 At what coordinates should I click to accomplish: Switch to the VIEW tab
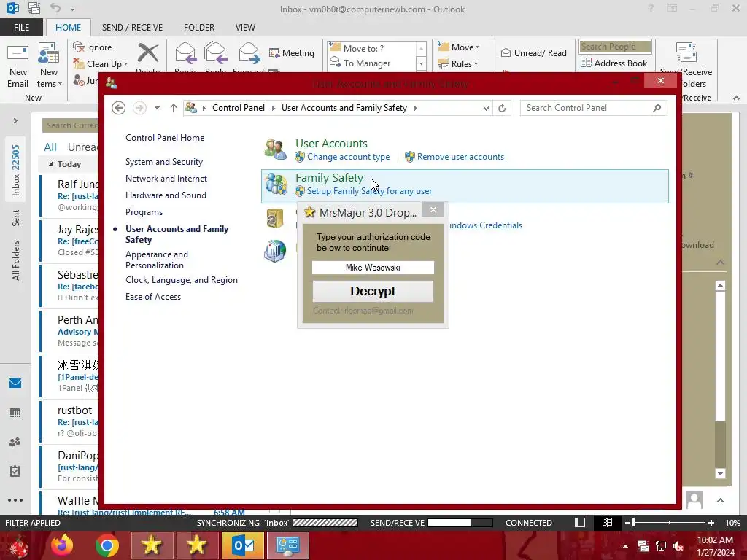pyautogui.click(x=245, y=28)
